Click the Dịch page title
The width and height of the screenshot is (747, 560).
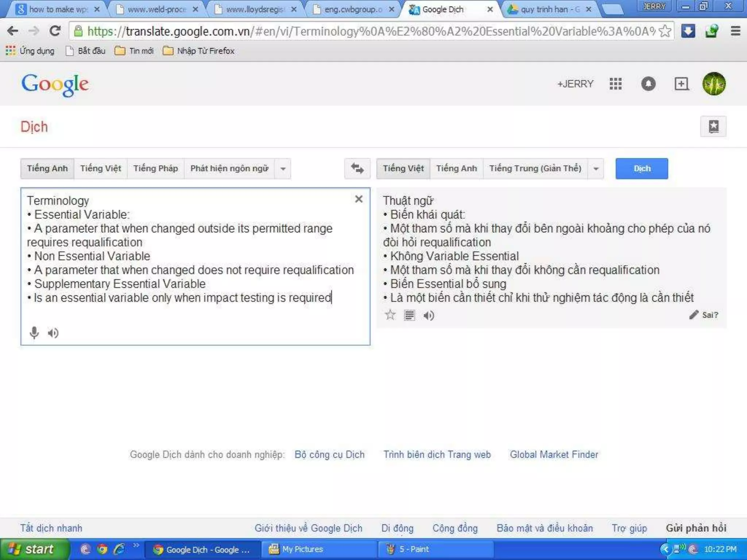34,127
